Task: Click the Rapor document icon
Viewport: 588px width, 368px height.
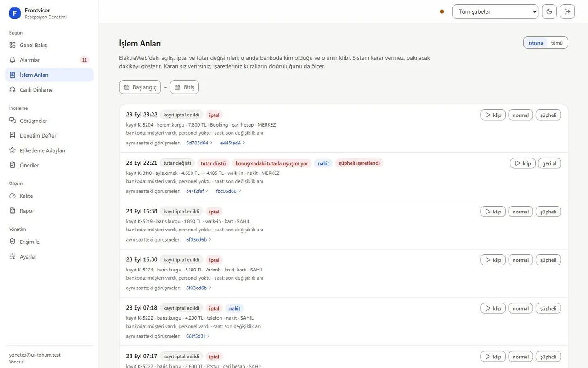Action: 12,211
